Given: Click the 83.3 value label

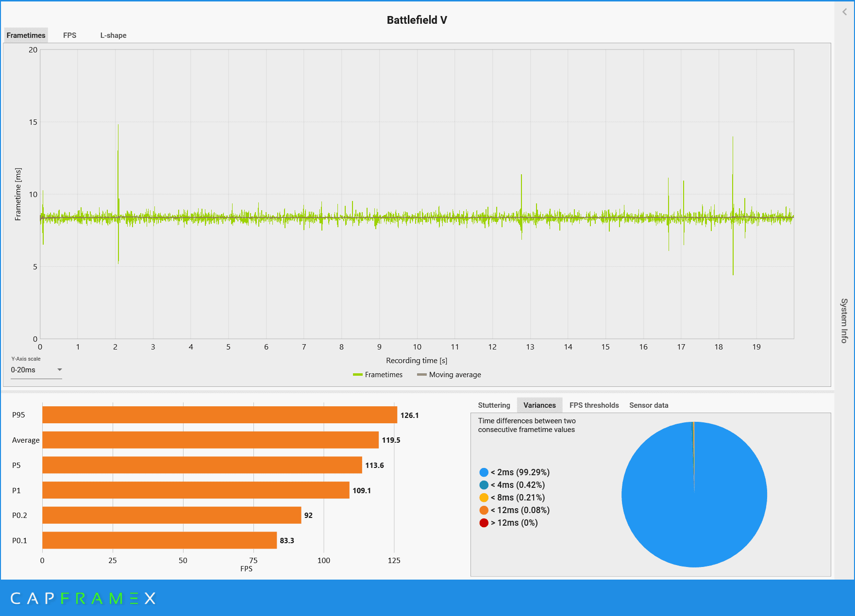Looking at the screenshot, I should tap(287, 541).
